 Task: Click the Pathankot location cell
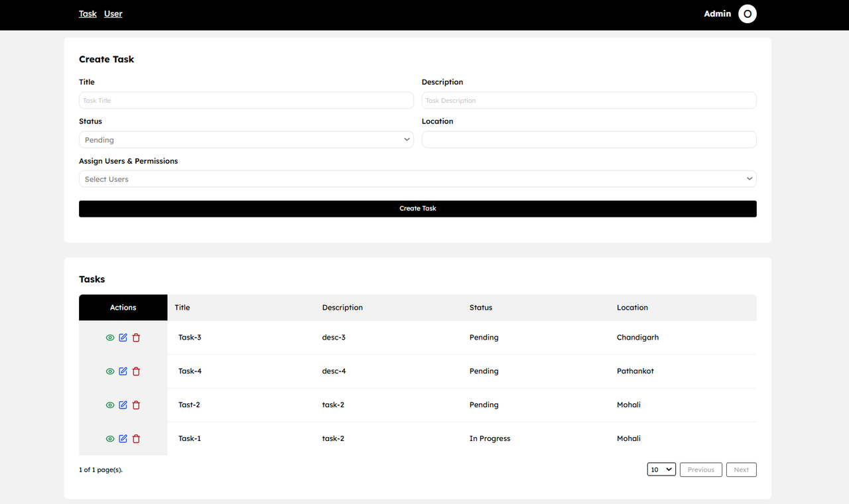coord(635,371)
